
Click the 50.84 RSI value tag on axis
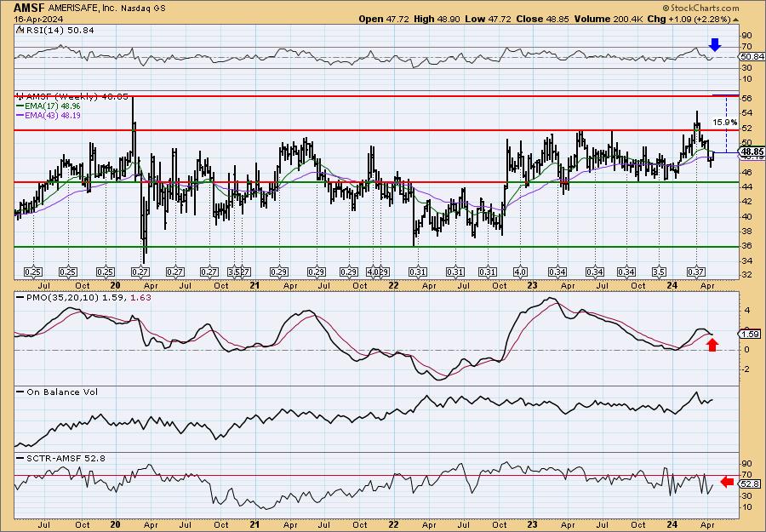pos(752,57)
